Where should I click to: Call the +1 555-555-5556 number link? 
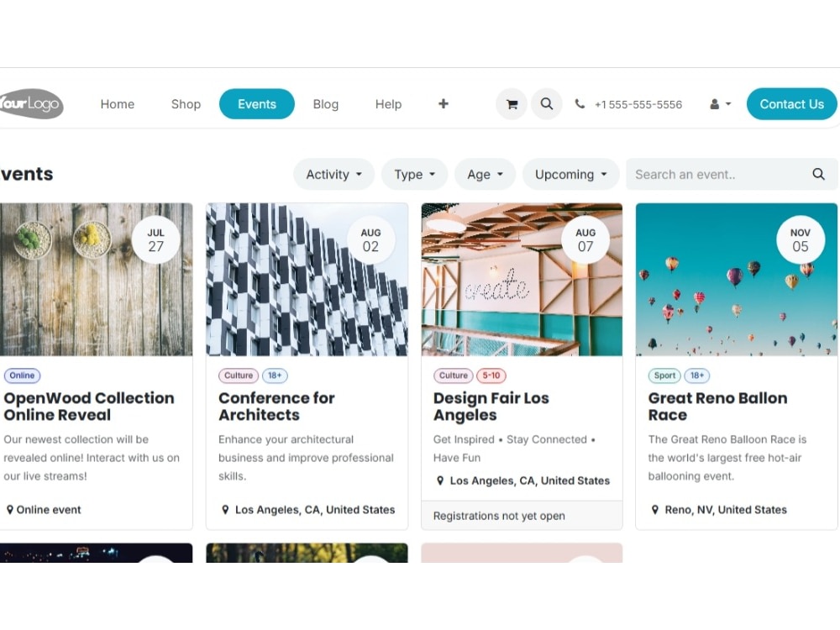[638, 104]
